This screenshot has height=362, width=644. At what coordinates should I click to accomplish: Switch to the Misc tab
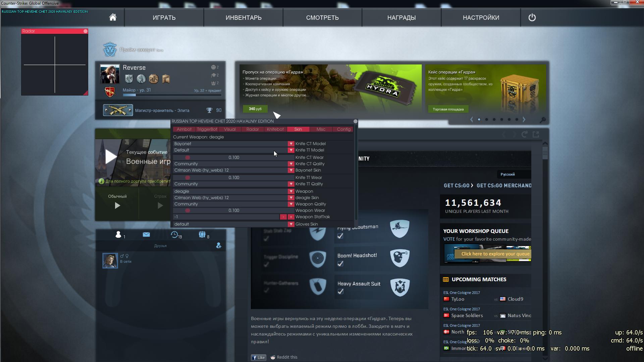321,129
